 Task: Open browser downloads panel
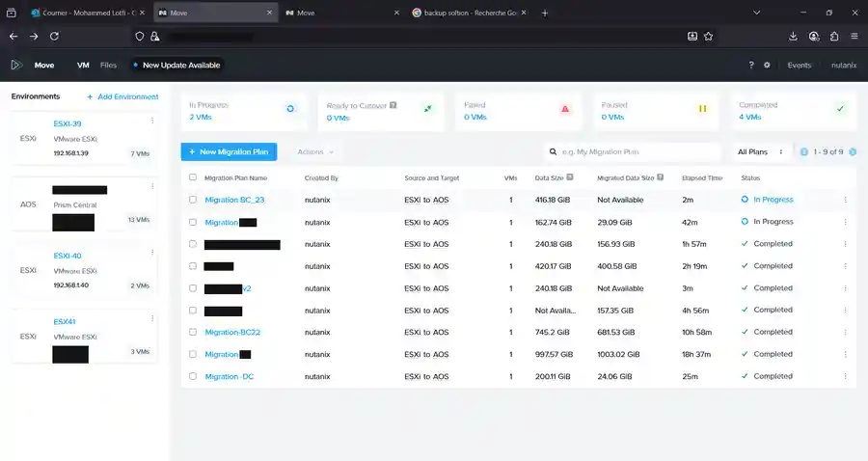click(793, 36)
